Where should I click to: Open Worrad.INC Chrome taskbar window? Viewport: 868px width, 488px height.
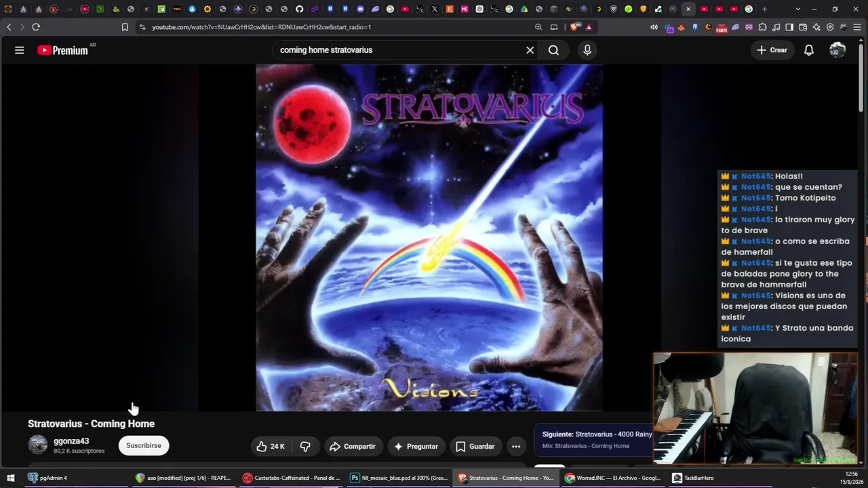613,478
